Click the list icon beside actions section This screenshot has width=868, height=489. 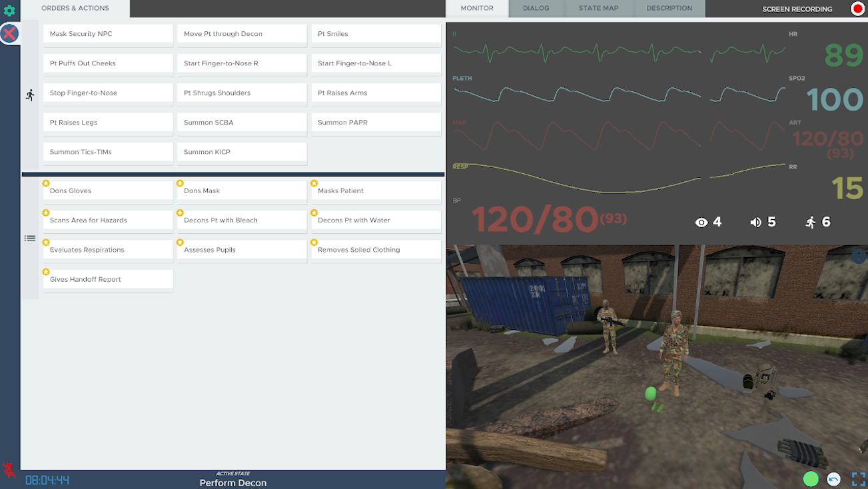click(30, 238)
